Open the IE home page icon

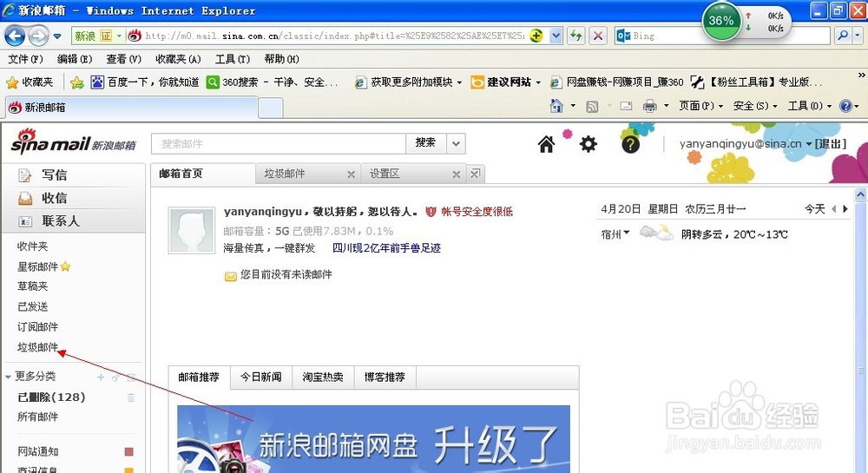tap(556, 105)
